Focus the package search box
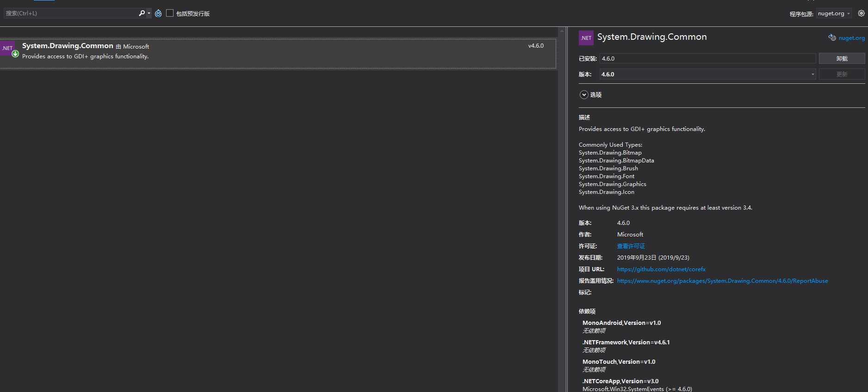This screenshot has width=868, height=392. (70, 13)
